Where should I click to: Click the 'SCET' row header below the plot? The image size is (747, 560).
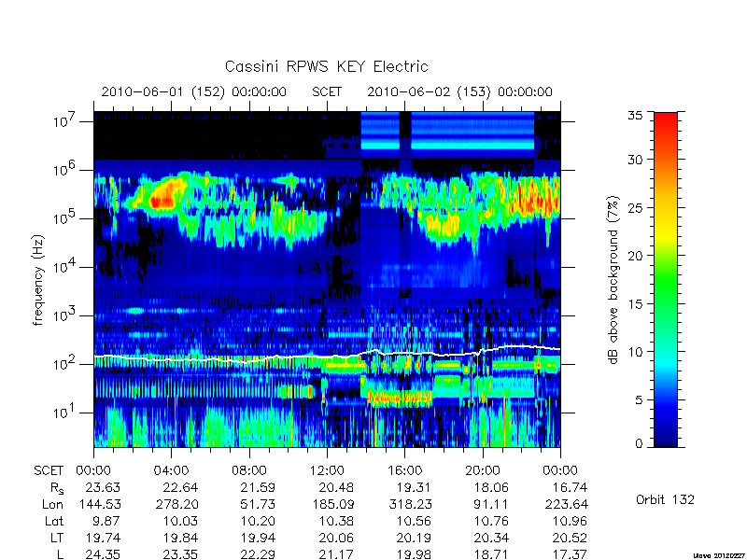[x=49, y=470]
